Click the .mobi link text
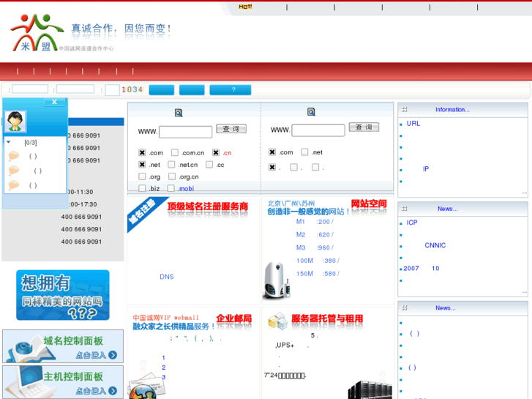 pyautogui.click(x=186, y=188)
